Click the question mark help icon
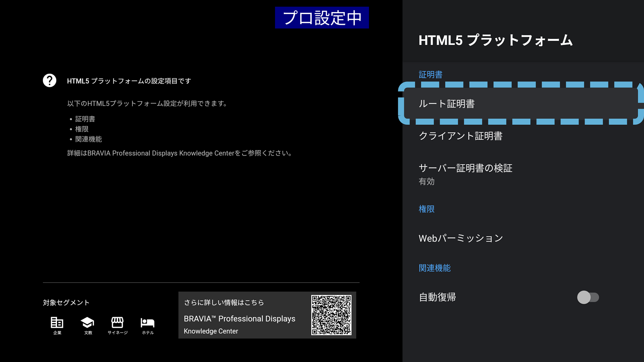Viewport: 644px width, 362px height. click(x=50, y=80)
